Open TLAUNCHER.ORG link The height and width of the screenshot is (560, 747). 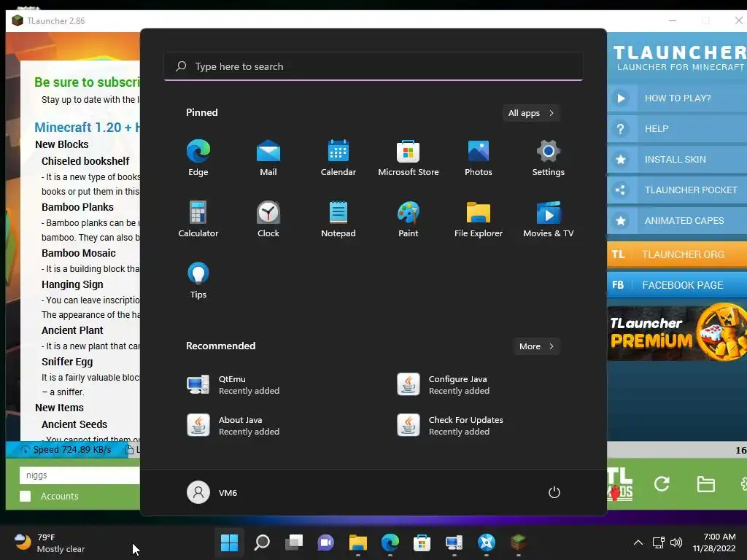point(677,254)
